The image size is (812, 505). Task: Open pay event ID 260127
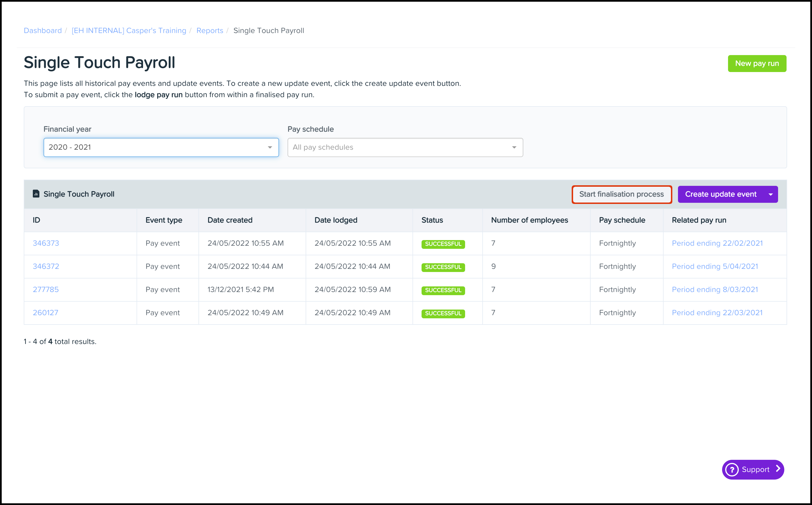[46, 313]
